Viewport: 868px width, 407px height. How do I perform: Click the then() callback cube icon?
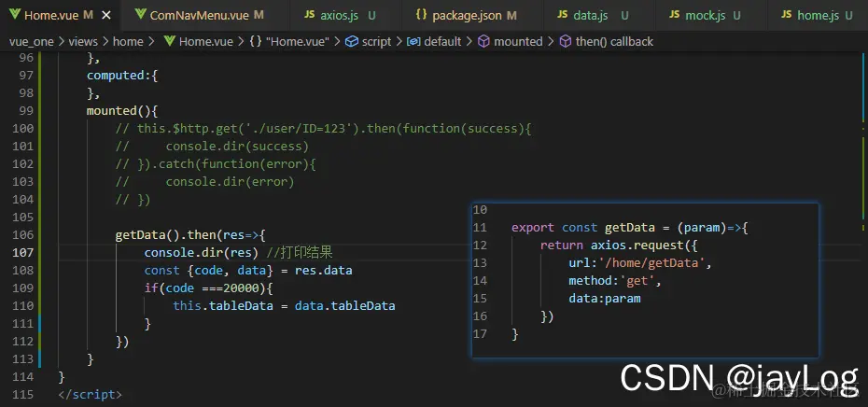[x=566, y=41]
